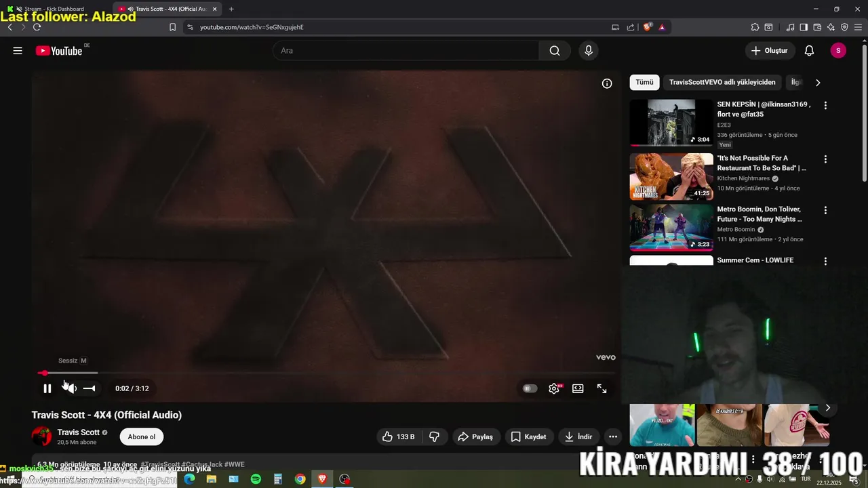The width and height of the screenshot is (868, 488).
Task: Open the Oluştur create menu
Action: tap(770, 51)
